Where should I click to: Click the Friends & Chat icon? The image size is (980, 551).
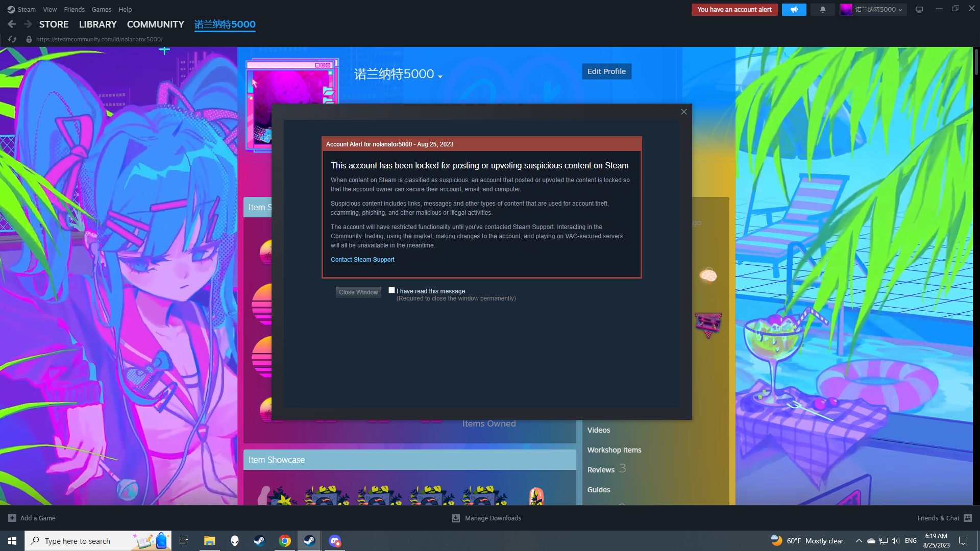(x=968, y=518)
